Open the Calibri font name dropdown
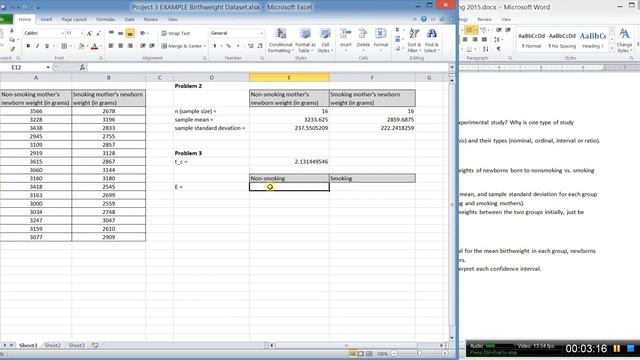 [62, 33]
